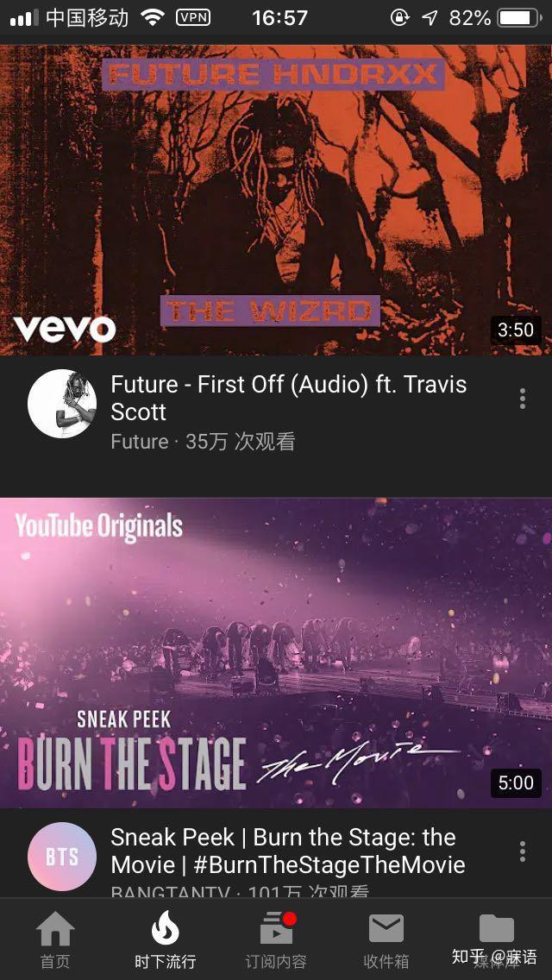Open Future - First Off video title
The height and width of the screenshot is (980, 552).
[289, 399]
